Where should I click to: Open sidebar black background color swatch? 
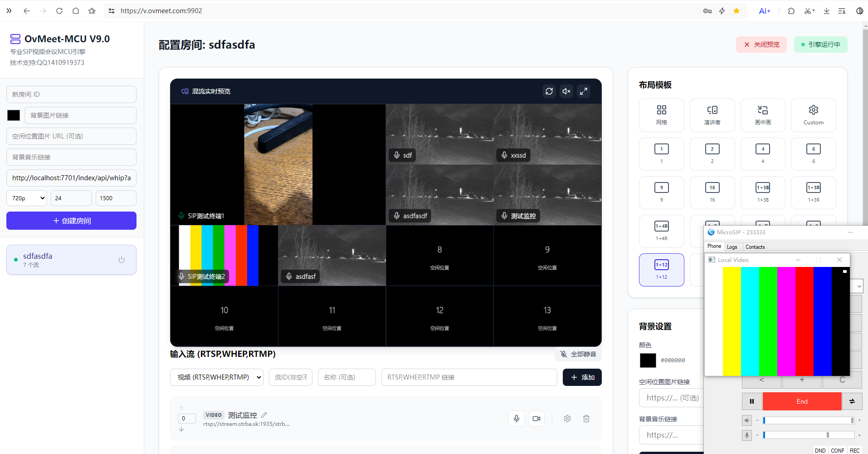tap(14, 115)
